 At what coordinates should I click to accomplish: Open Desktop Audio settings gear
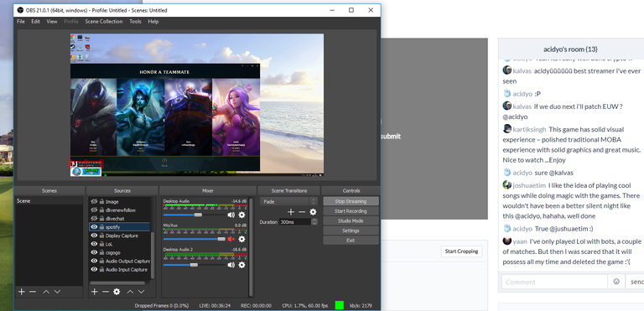(x=241, y=215)
